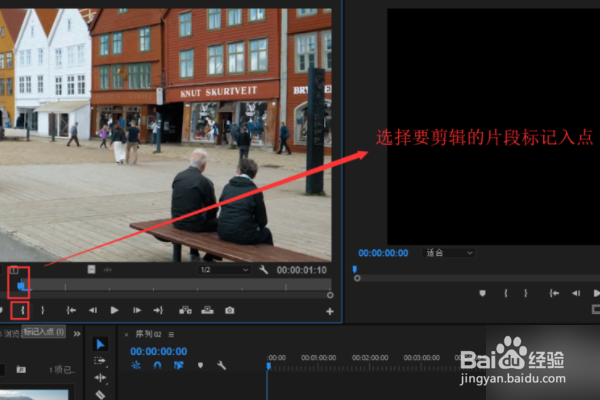The image size is (600, 400).
Task: Select the 序列 02 sequence tab
Action: (148, 334)
